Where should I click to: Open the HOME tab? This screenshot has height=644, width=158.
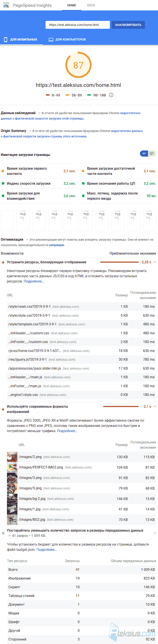[72, 5]
